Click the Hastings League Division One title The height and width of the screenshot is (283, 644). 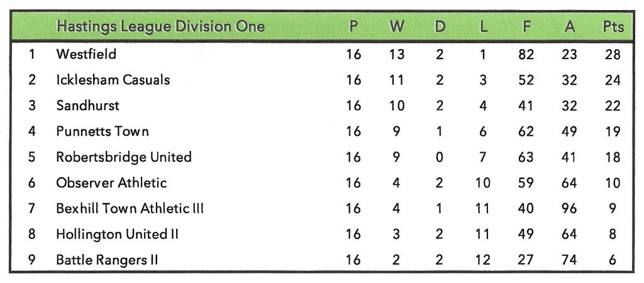pos(160,27)
